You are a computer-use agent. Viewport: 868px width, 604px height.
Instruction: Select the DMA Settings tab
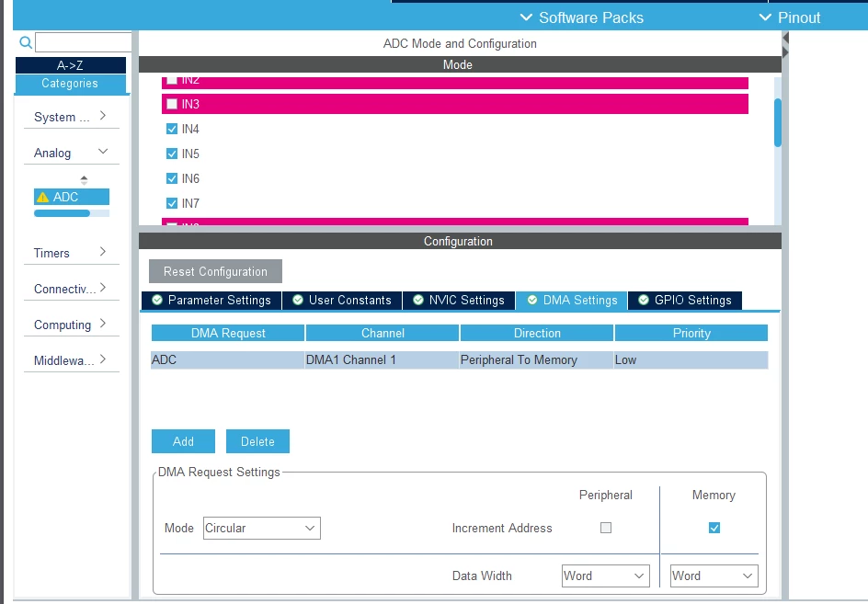pyautogui.click(x=571, y=300)
